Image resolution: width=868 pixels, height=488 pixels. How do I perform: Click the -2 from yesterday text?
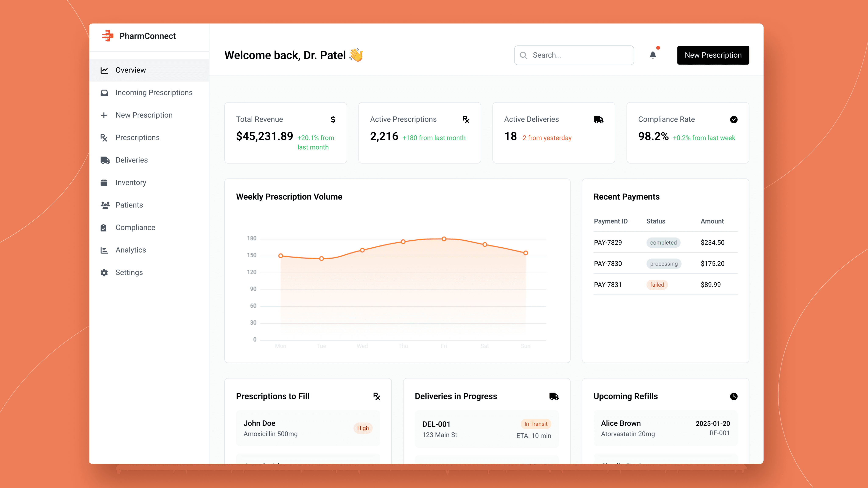[x=546, y=138]
